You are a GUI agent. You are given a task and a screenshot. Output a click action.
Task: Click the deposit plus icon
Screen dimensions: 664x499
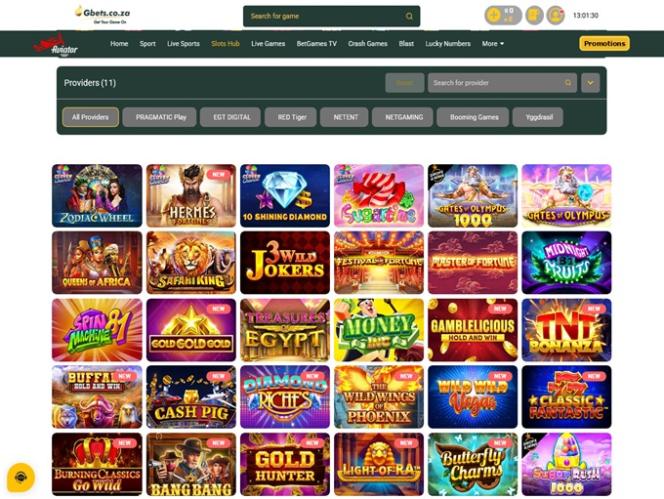[494, 16]
